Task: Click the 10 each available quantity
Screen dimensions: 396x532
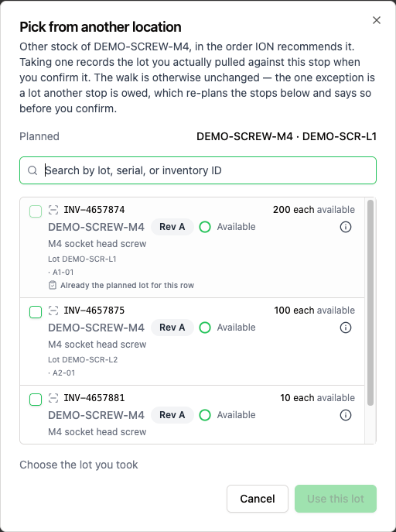Action: (x=317, y=397)
